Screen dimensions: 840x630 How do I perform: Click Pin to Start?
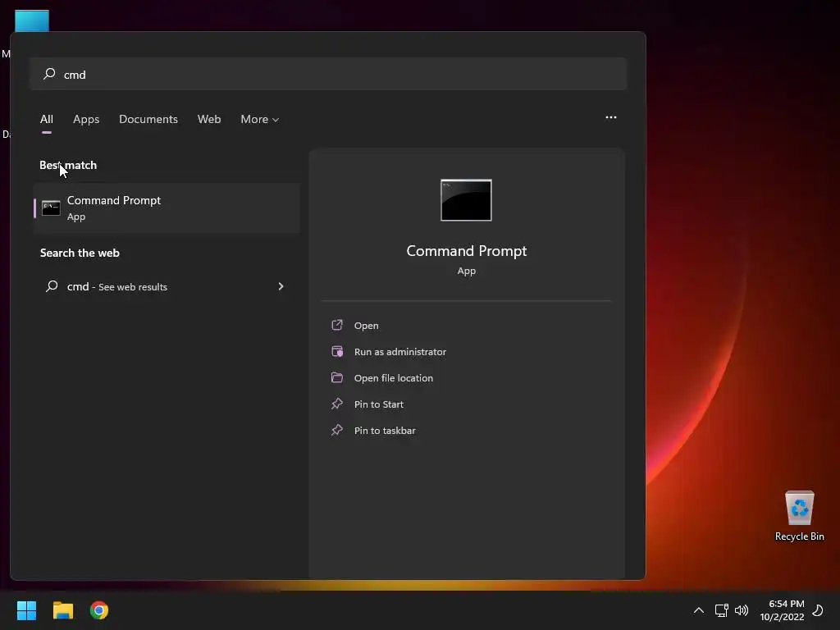coord(379,404)
